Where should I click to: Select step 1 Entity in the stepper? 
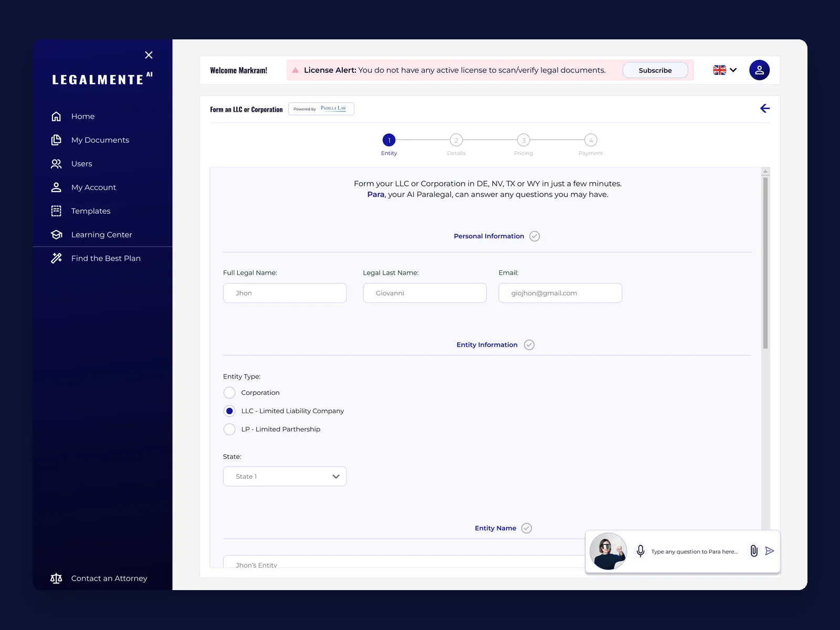coord(389,140)
